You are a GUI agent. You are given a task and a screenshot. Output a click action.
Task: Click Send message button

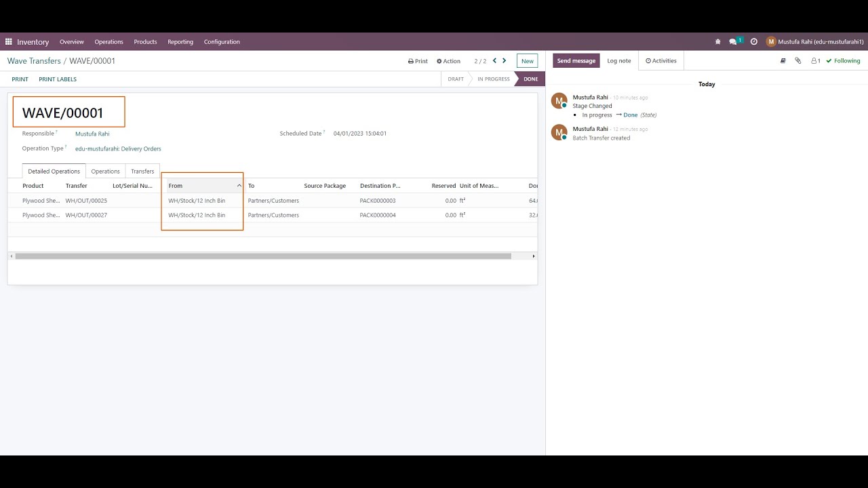pyautogui.click(x=576, y=60)
